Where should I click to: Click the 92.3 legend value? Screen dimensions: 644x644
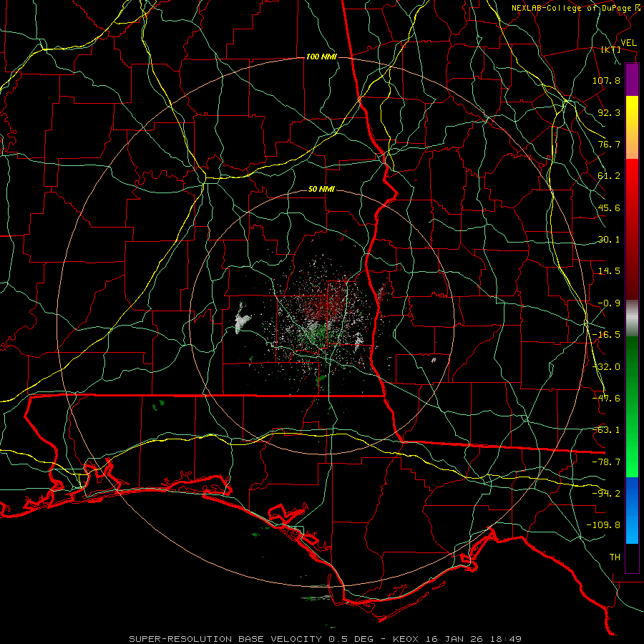tap(609, 112)
